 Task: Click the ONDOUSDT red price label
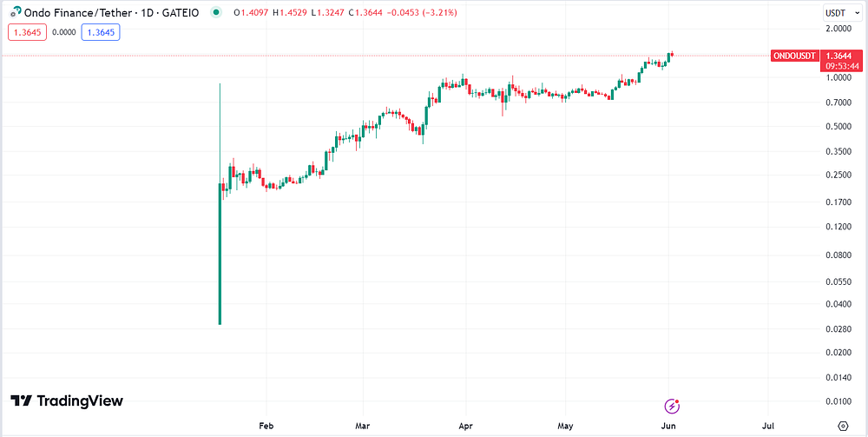(x=794, y=56)
